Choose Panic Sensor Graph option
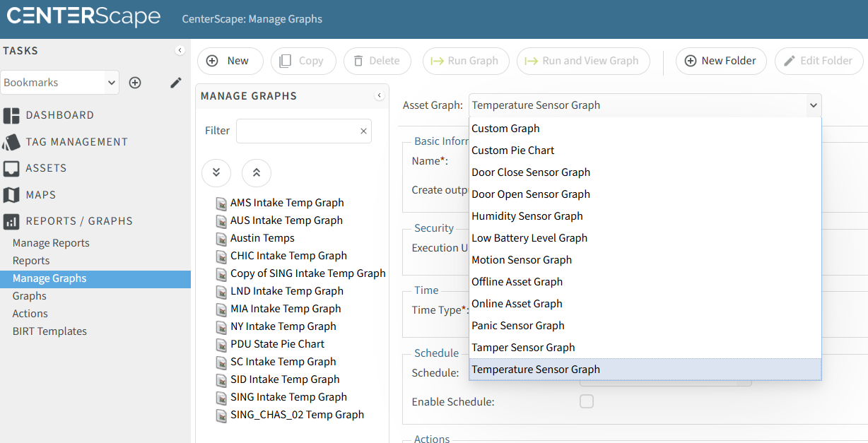The width and height of the screenshot is (868, 443). 645,326
